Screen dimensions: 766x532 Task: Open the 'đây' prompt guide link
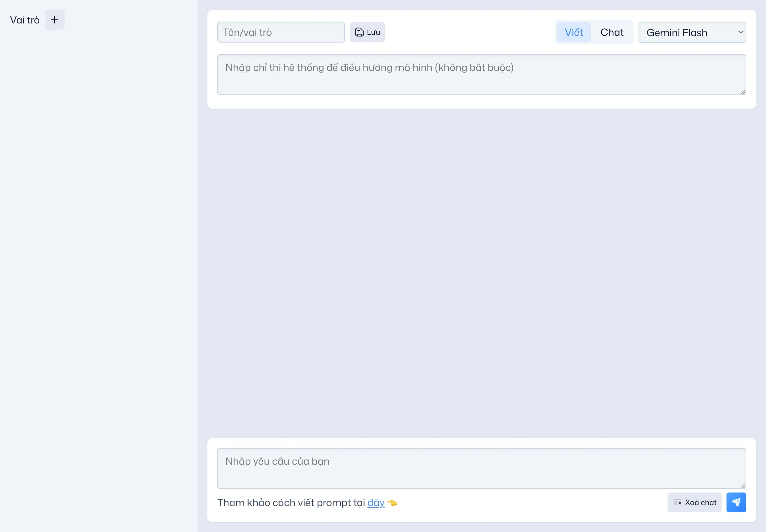[376, 503]
